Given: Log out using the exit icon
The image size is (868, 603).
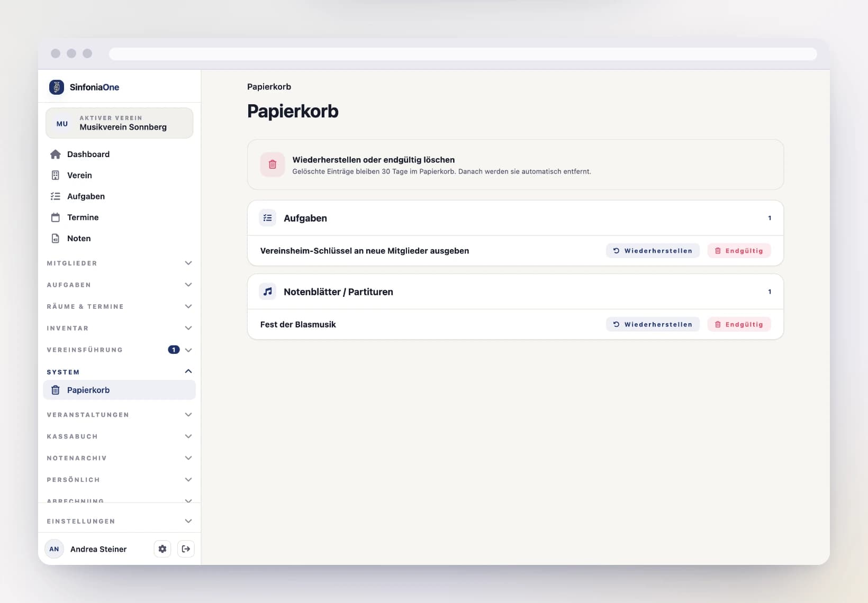Looking at the screenshot, I should [186, 549].
